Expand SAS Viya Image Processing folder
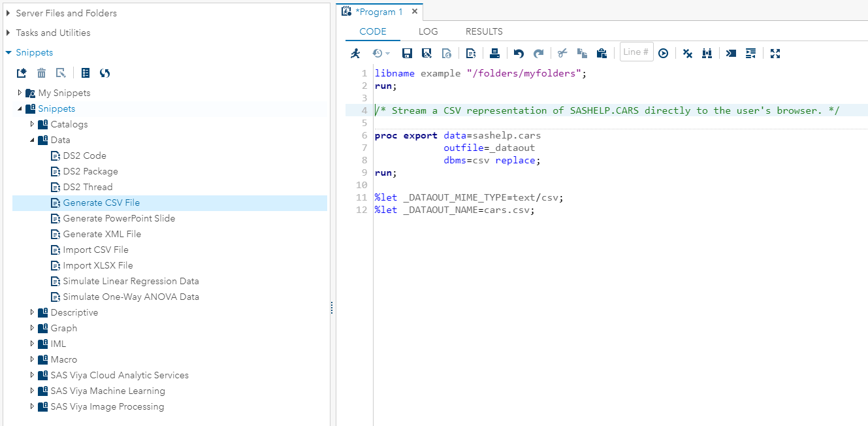 pos(32,406)
